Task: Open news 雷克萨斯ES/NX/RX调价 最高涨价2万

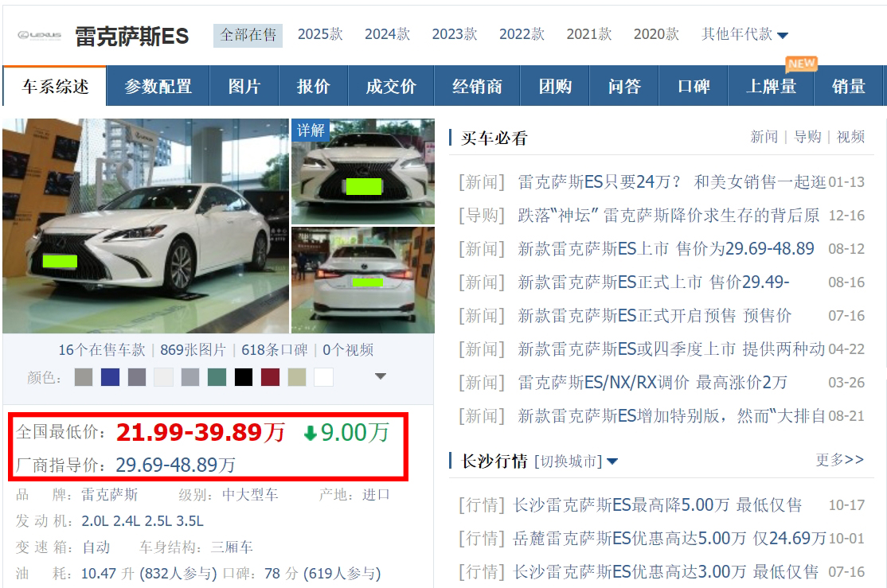Action: pos(652,383)
